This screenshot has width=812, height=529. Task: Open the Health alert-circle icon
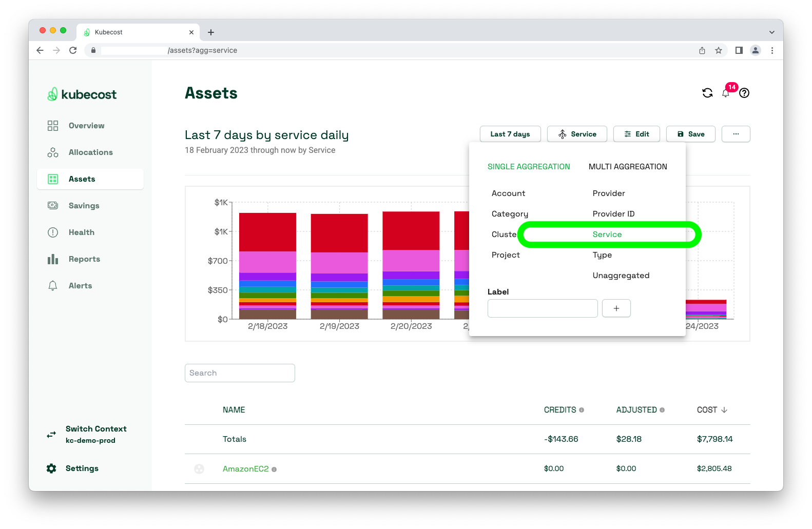53,232
